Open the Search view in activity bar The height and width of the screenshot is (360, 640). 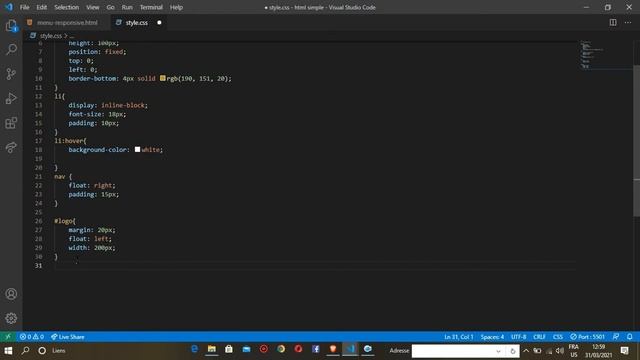point(11,50)
